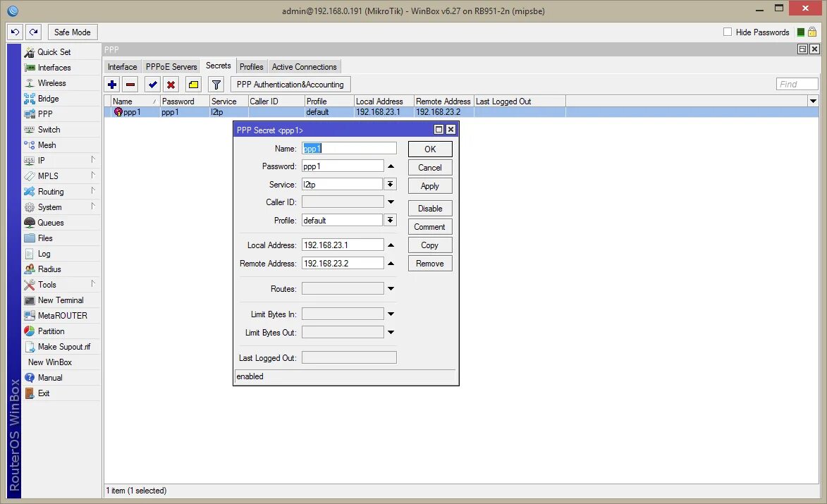This screenshot has width=827, height=504.
Task: Open PPP Authentication&Accounting
Action: point(290,85)
